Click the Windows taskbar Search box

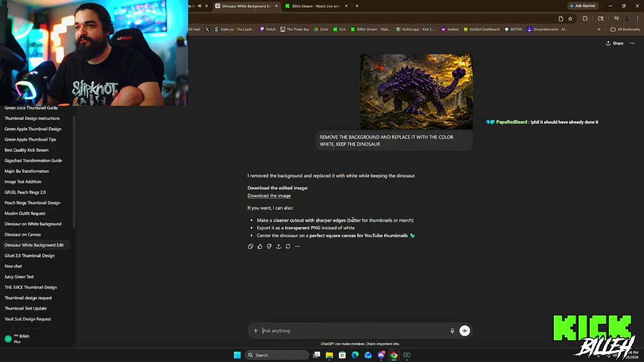277,355
